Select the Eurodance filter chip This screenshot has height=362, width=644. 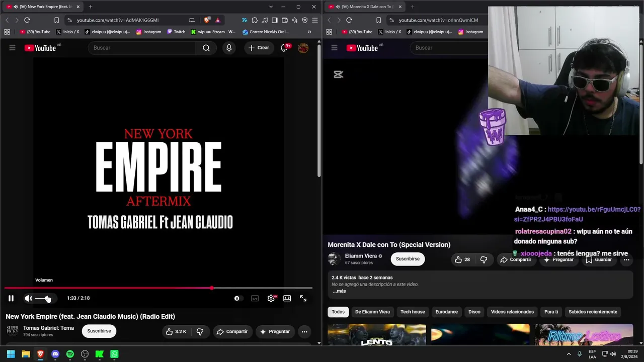coord(447,312)
